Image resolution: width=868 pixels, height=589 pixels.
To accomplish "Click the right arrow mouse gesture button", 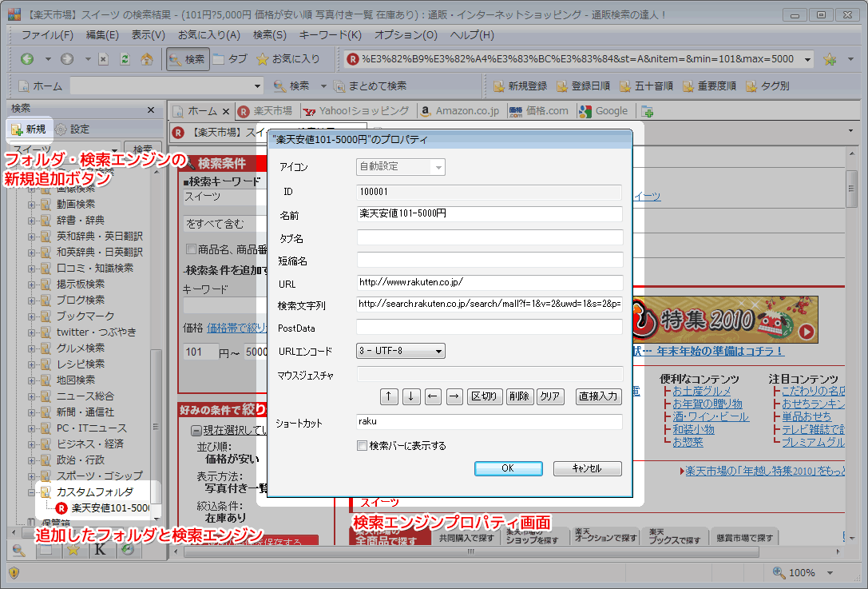I will pyautogui.click(x=454, y=396).
